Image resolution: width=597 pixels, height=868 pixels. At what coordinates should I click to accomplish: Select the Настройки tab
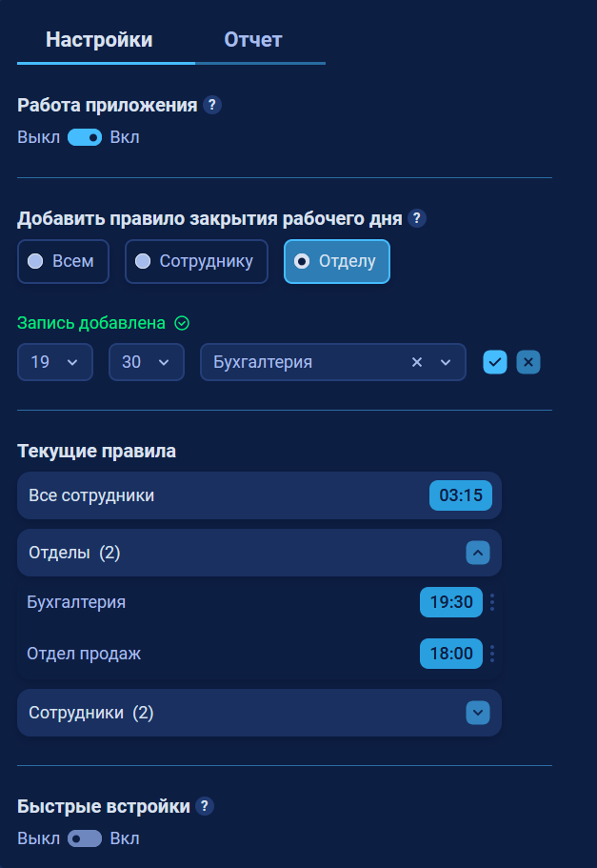[x=99, y=40]
